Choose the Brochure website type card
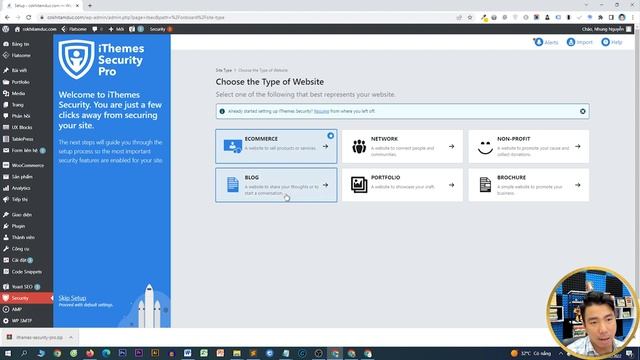 pos(529,185)
